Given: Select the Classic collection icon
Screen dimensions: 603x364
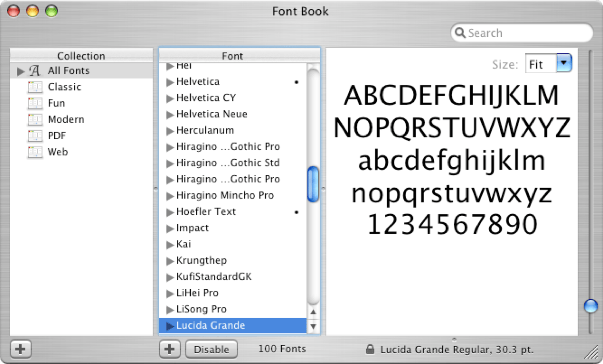Looking at the screenshot, I should point(35,87).
